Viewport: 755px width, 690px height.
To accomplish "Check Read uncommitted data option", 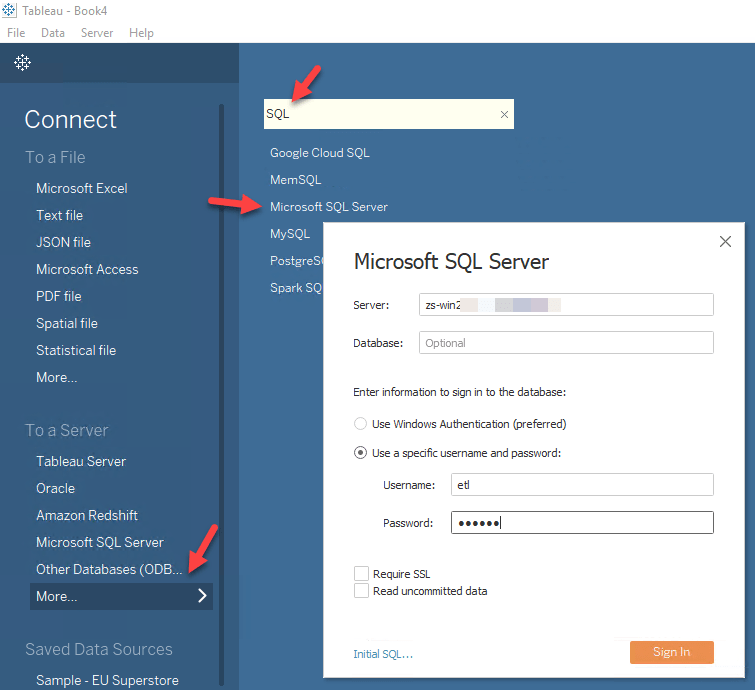I will coord(361,591).
